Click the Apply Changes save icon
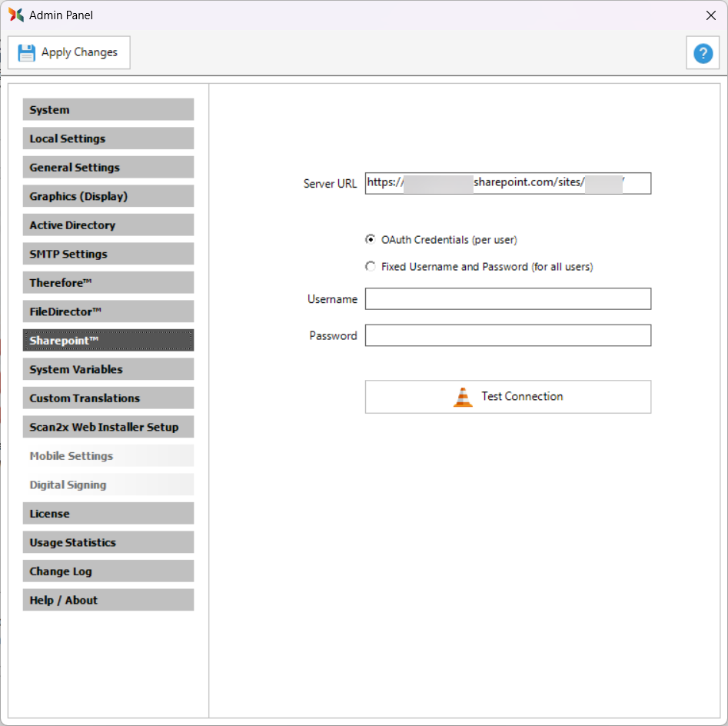The height and width of the screenshot is (726, 728). pos(27,52)
